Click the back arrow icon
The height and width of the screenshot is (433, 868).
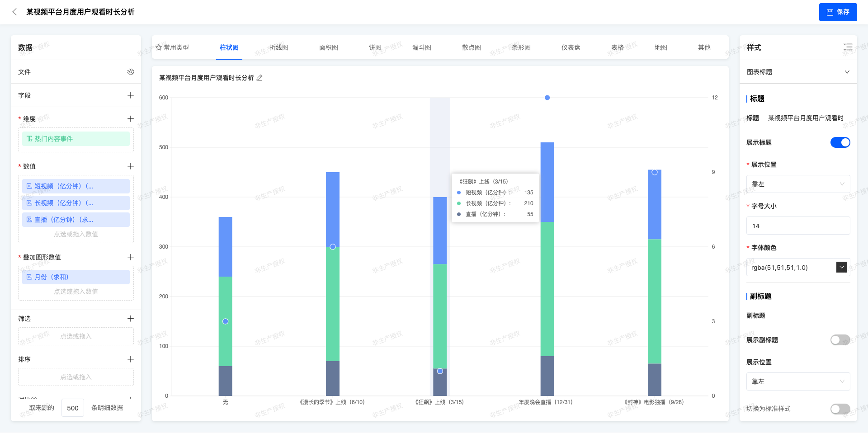pyautogui.click(x=14, y=12)
